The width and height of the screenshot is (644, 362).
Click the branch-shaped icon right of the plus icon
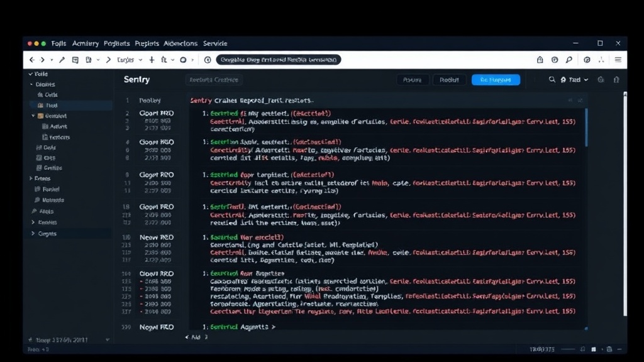coord(164,60)
